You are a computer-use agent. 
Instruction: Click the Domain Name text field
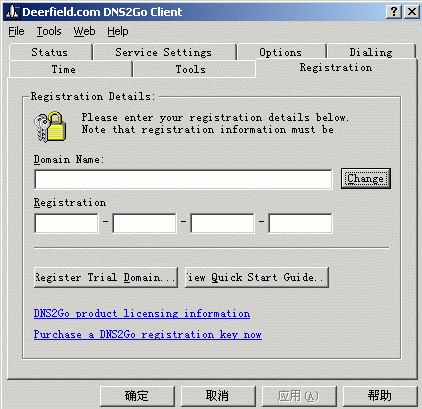click(x=183, y=180)
